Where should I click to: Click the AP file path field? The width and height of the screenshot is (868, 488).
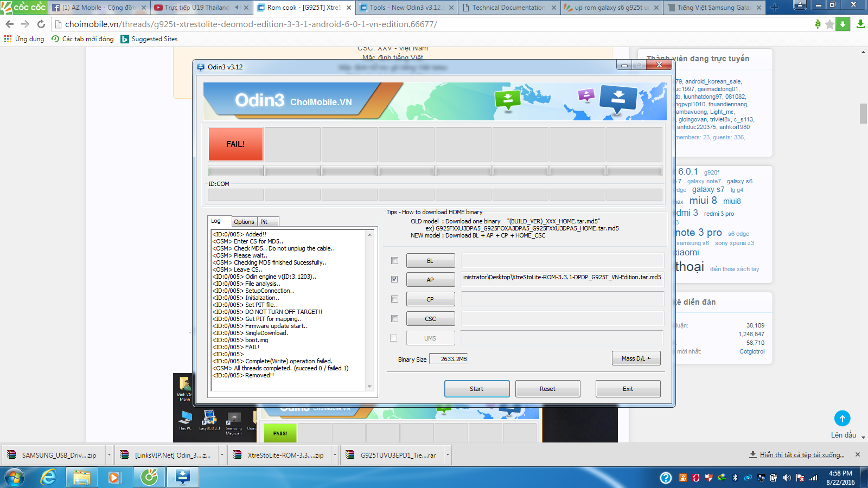point(562,278)
